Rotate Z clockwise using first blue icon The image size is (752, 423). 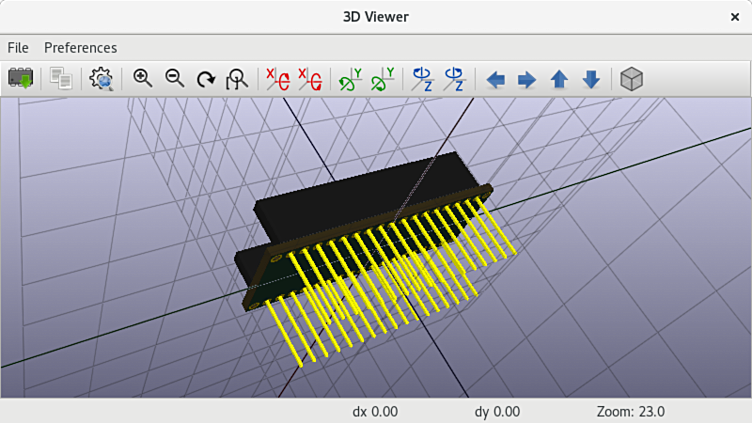coord(423,79)
